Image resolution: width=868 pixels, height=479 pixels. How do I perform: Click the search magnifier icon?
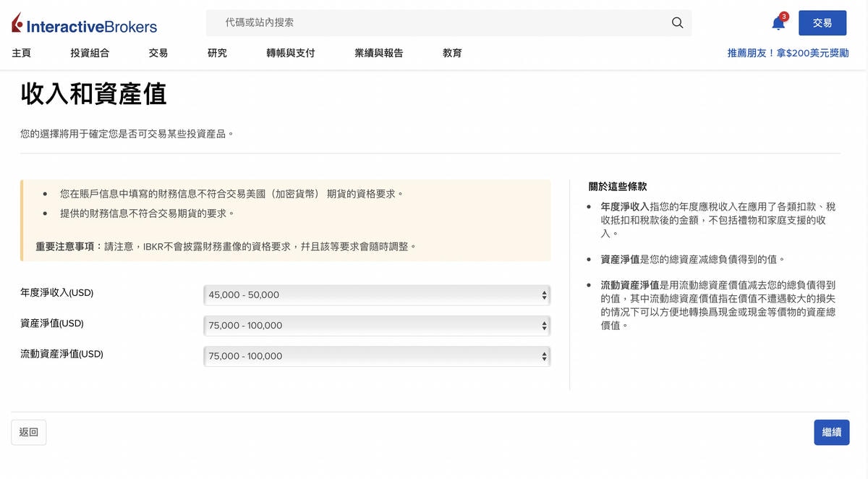[x=676, y=22]
